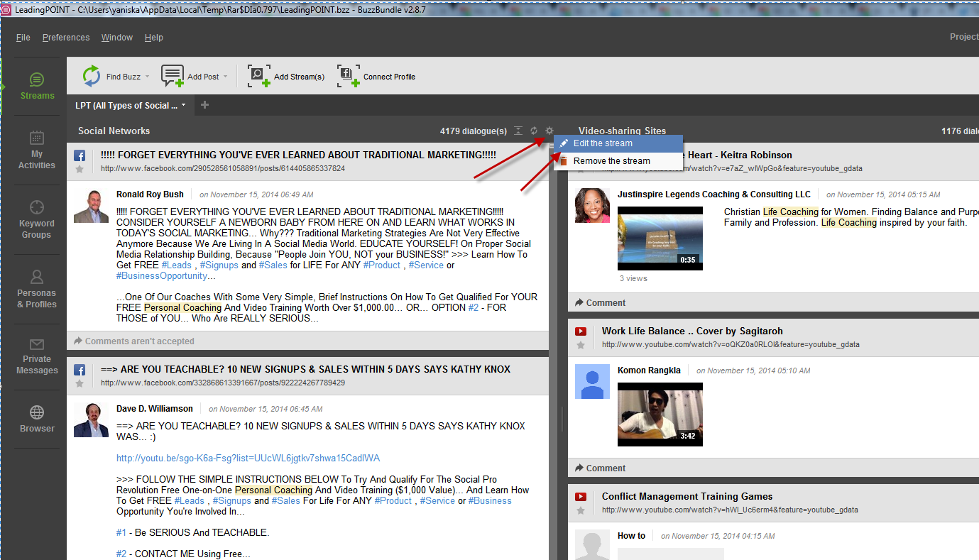
Task: Click the Find Buzz toolbar button
Action: pyautogui.click(x=116, y=77)
